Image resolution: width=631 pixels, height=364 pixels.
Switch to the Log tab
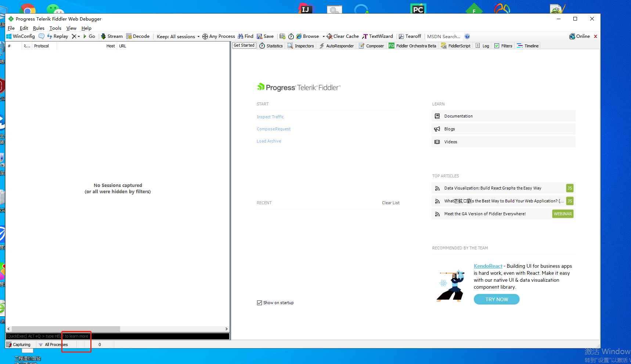[482, 46]
